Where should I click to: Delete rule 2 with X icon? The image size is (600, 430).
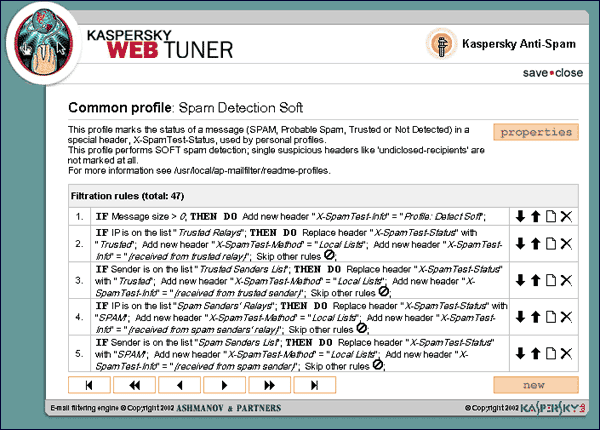(566, 244)
